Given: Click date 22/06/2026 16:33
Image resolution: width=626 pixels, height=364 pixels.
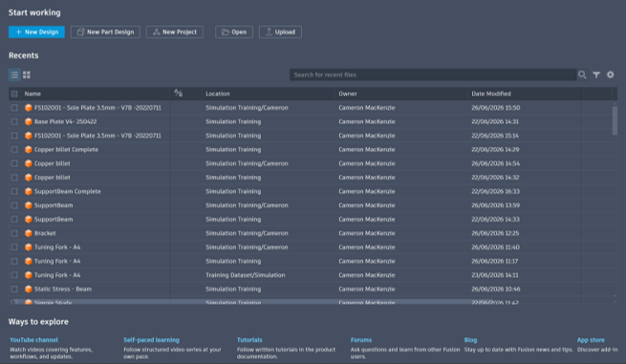Looking at the screenshot, I should tap(495, 192).
